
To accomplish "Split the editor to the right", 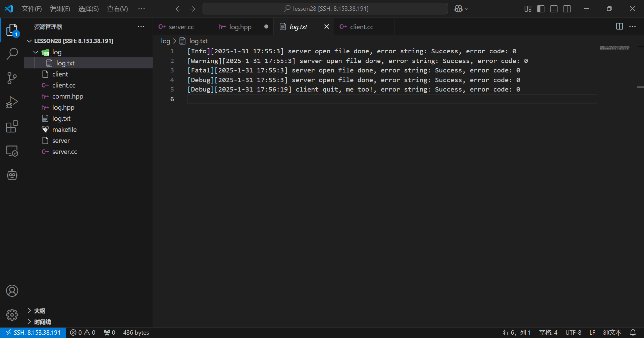I will [x=620, y=26].
